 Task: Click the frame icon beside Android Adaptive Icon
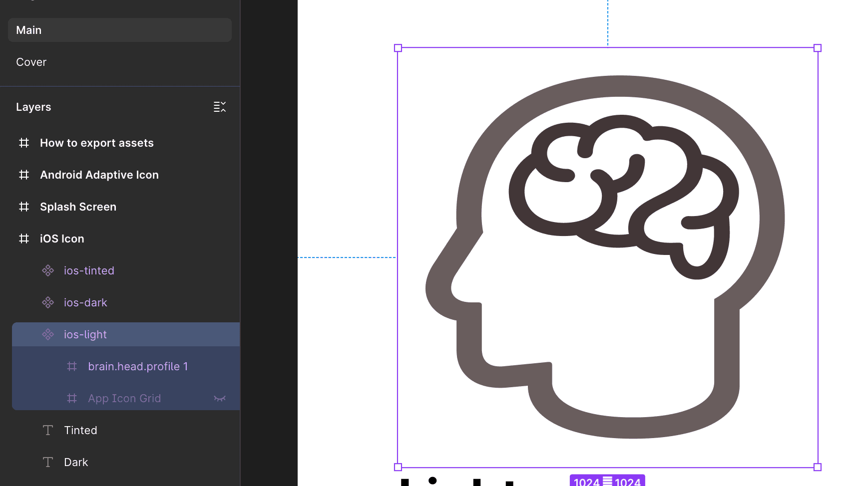(x=24, y=175)
